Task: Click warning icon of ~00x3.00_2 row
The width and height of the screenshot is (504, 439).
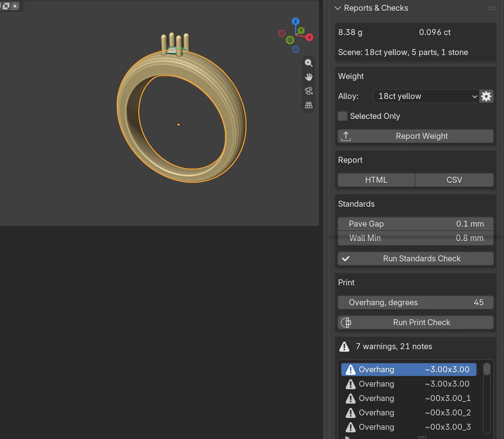Action: pyautogui.click(x=350, y=413)
